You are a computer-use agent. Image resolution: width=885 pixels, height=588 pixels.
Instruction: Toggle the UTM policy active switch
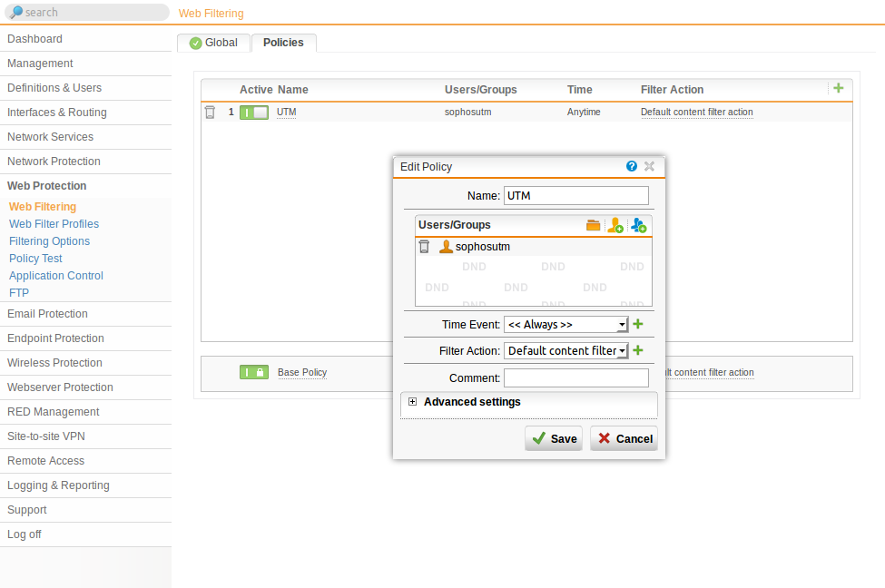254,113
